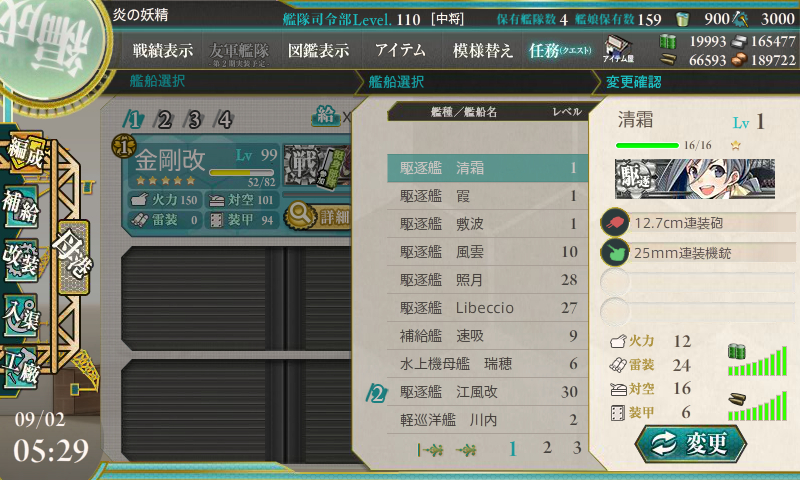Open the 改装 remodel sidebar icon

21,262
